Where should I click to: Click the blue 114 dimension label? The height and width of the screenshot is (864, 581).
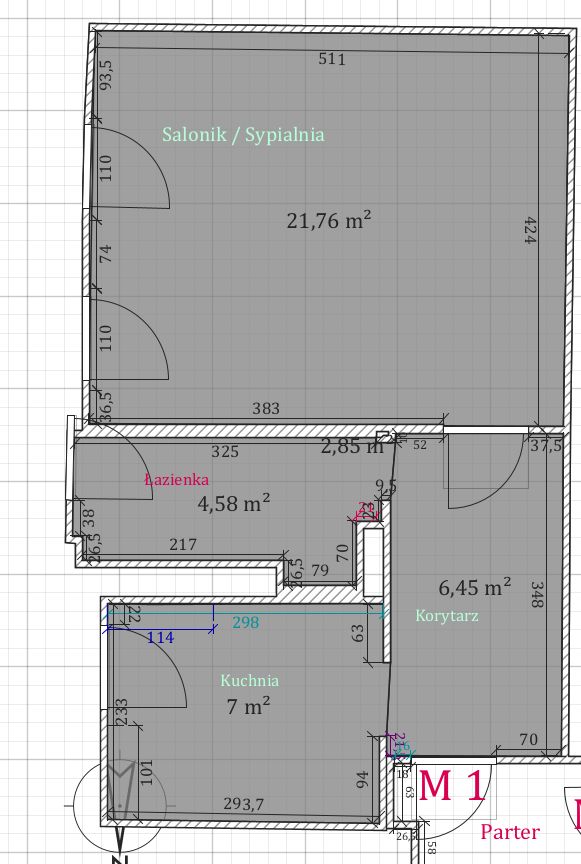click(160, 638)
